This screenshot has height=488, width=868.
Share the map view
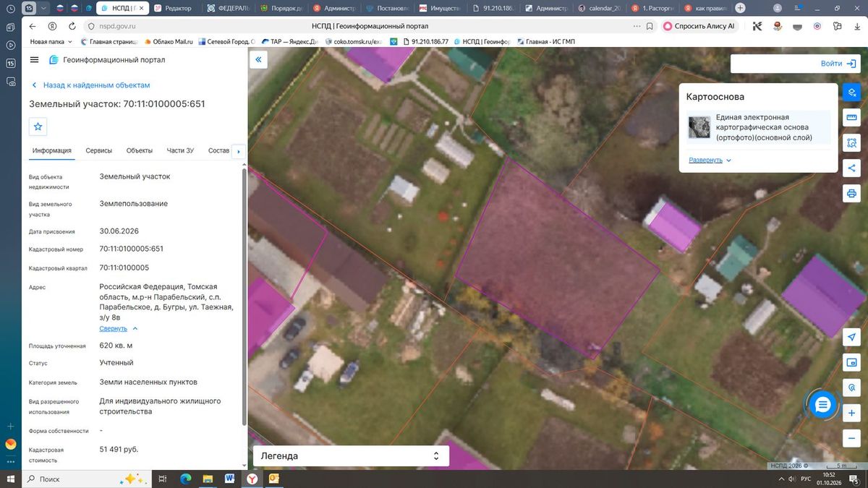click(851, 168)
